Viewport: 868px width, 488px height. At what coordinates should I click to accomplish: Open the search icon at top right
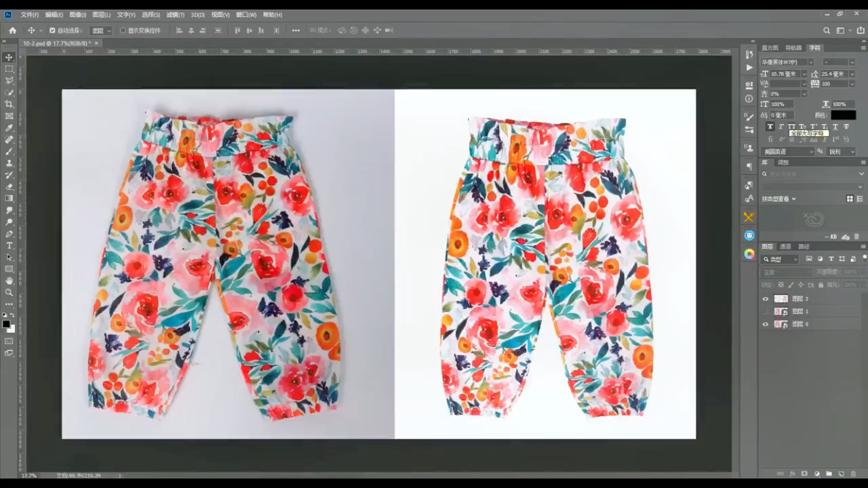click(x=827, y=30)
